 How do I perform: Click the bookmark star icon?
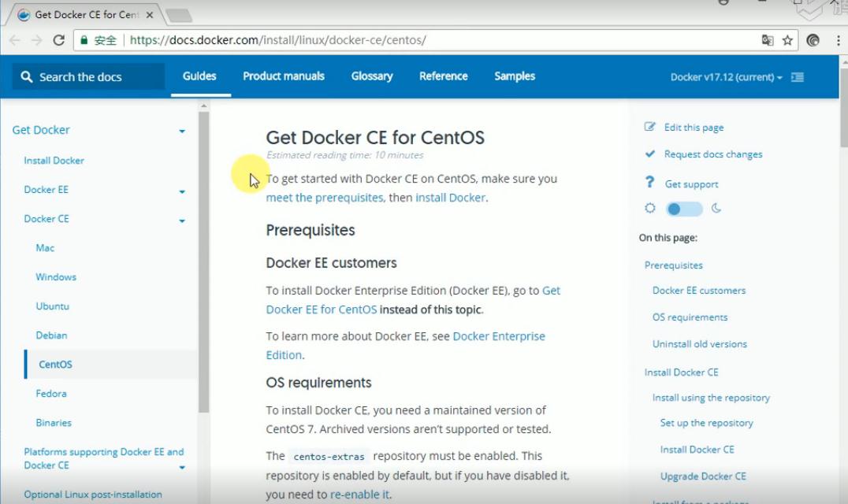coord(787,40)
